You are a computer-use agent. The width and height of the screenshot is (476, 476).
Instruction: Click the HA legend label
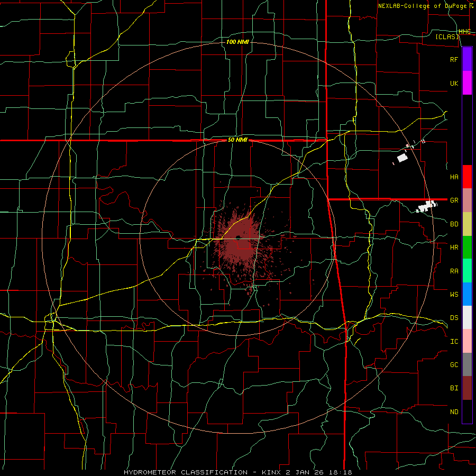pyautogui.click(x=454, y=177)
